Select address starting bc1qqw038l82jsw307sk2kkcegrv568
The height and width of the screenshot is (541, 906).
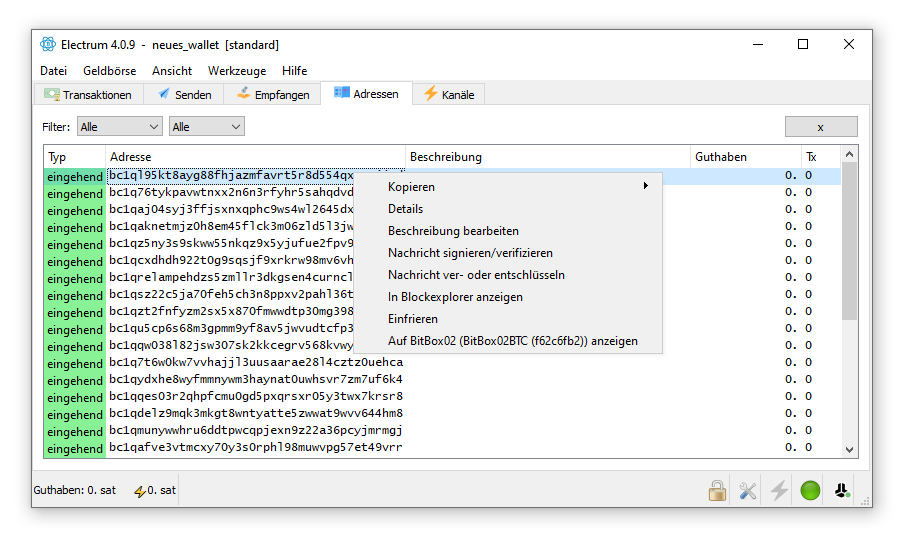pyautogui.click(x=231, y=346)
